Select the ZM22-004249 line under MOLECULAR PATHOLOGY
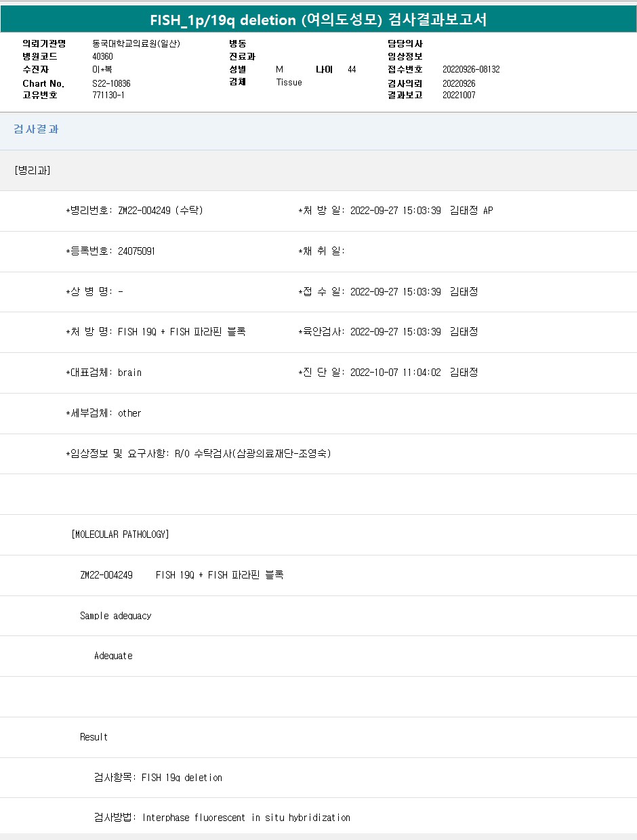 tap(182, 575)
